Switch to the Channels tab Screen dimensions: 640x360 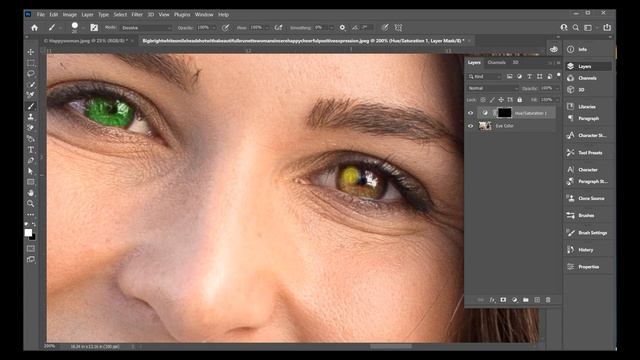497,62
